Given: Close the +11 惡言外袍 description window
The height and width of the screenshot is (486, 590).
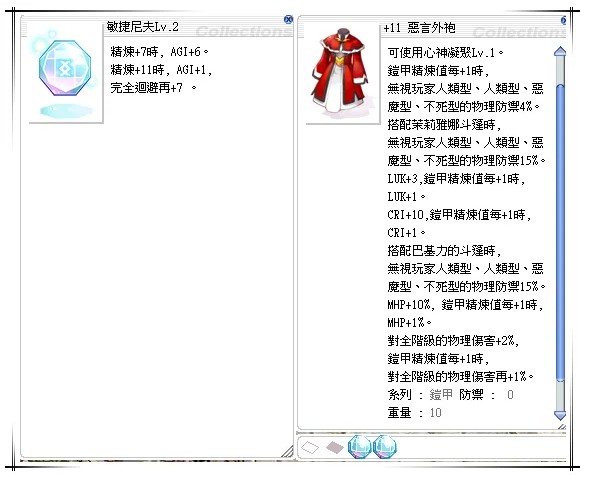Looking at the screenshot, I should coord(564,20).
